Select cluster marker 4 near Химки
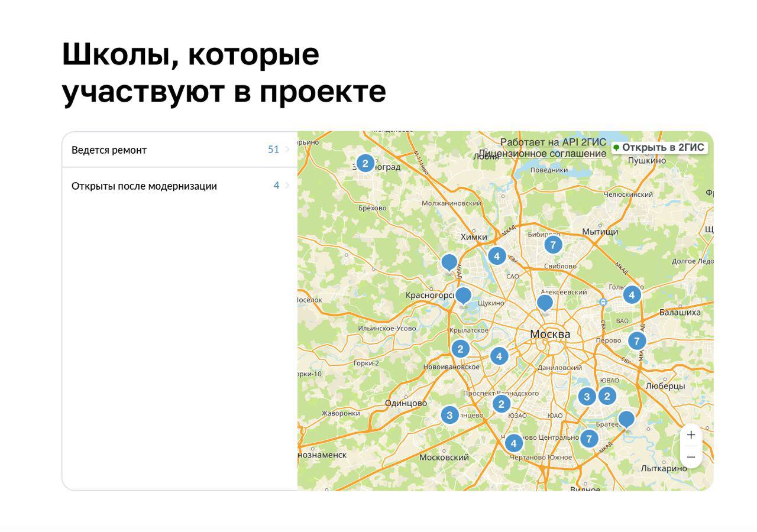757x532 pixels. [497, 256]
